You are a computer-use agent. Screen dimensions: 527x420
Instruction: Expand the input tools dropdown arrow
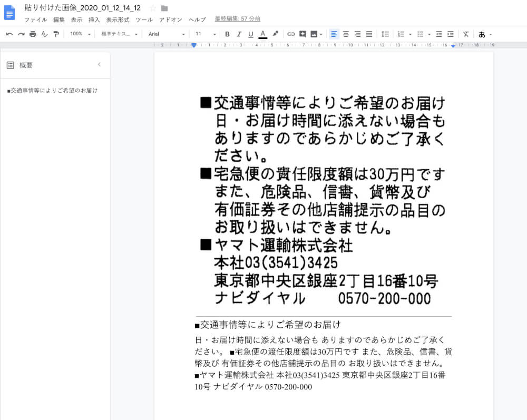pos(491,34)
